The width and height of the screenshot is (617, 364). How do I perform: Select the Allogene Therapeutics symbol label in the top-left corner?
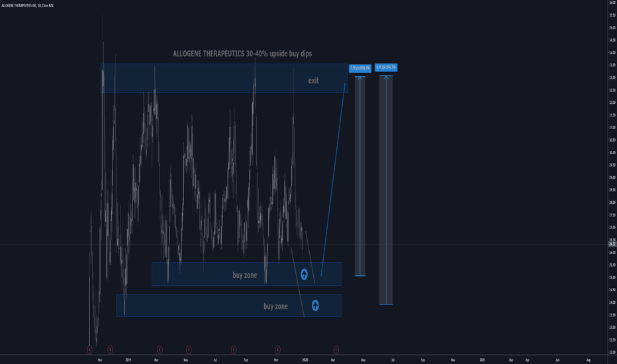tap(28, 5)
